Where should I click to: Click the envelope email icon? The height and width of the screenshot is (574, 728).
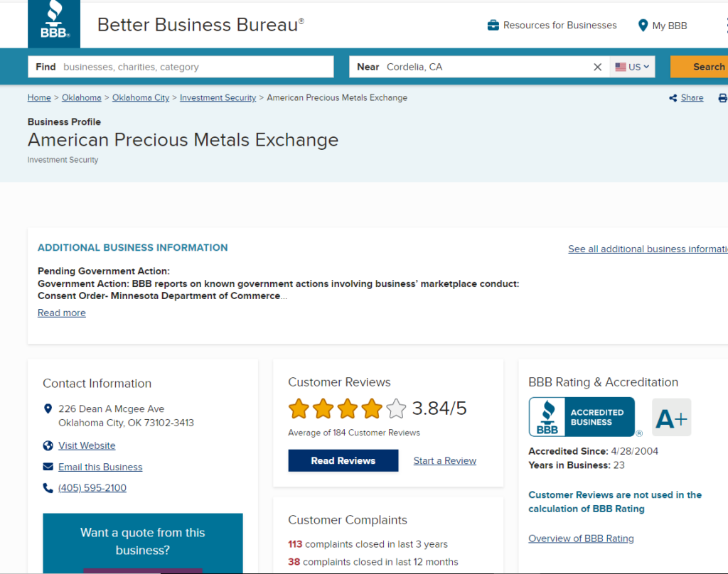[48, 466]
